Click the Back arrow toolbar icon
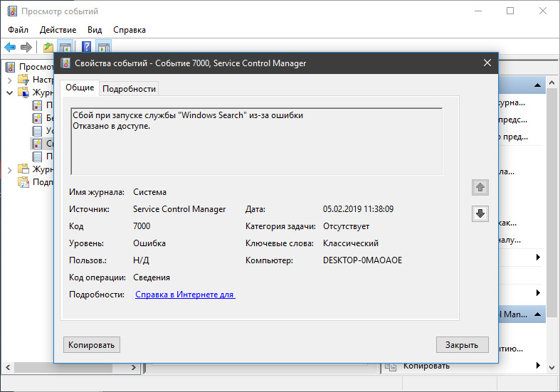Viewport: 560px width, 392px height. 10,47
